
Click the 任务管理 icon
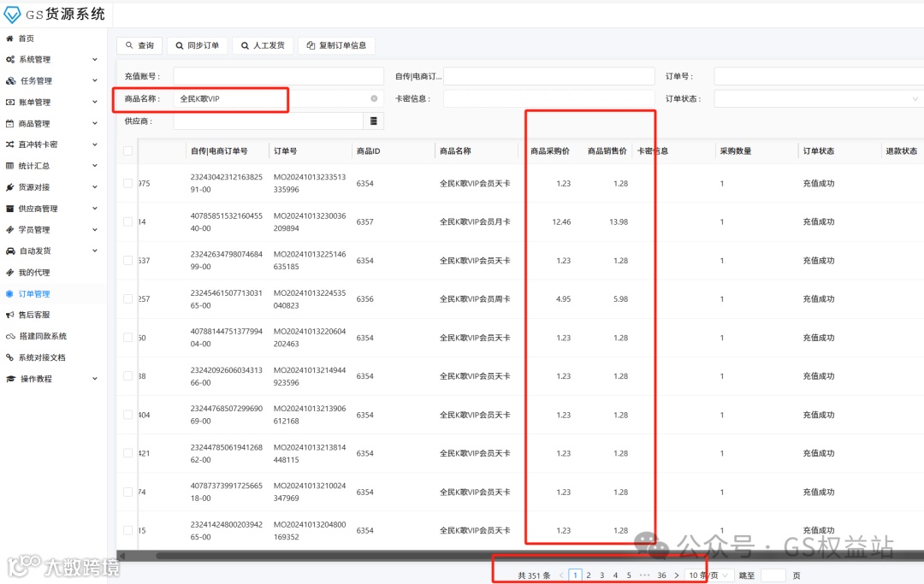[10, 80]
